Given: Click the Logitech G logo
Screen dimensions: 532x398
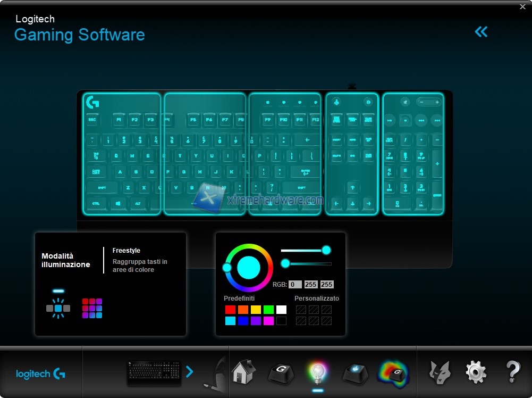Looking at the screenshot, I should click(x=40, y=374).
